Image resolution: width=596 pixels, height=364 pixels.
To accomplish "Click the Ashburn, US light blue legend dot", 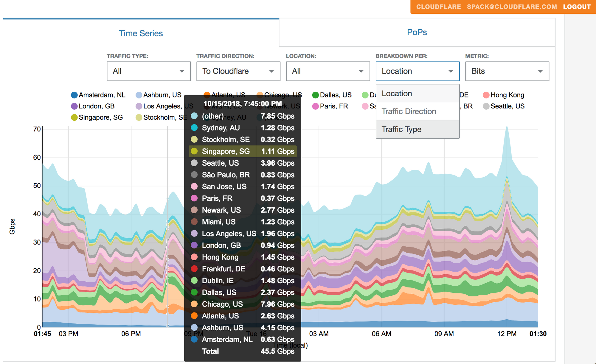I will click(139, 95).
